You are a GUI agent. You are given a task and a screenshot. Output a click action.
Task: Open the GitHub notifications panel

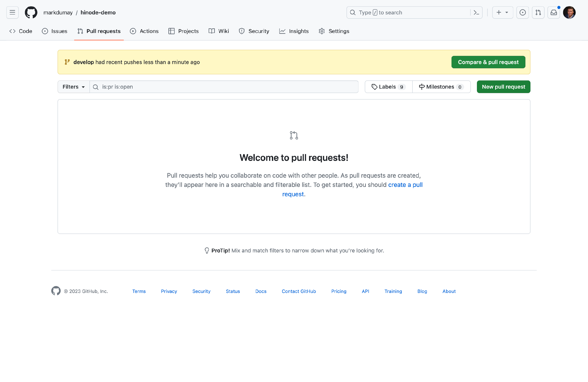tap(554, 12)
